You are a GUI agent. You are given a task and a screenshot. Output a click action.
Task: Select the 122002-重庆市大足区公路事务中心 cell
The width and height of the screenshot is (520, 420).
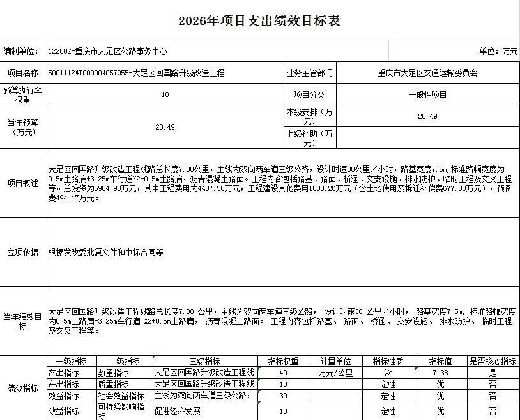(108, 51)
